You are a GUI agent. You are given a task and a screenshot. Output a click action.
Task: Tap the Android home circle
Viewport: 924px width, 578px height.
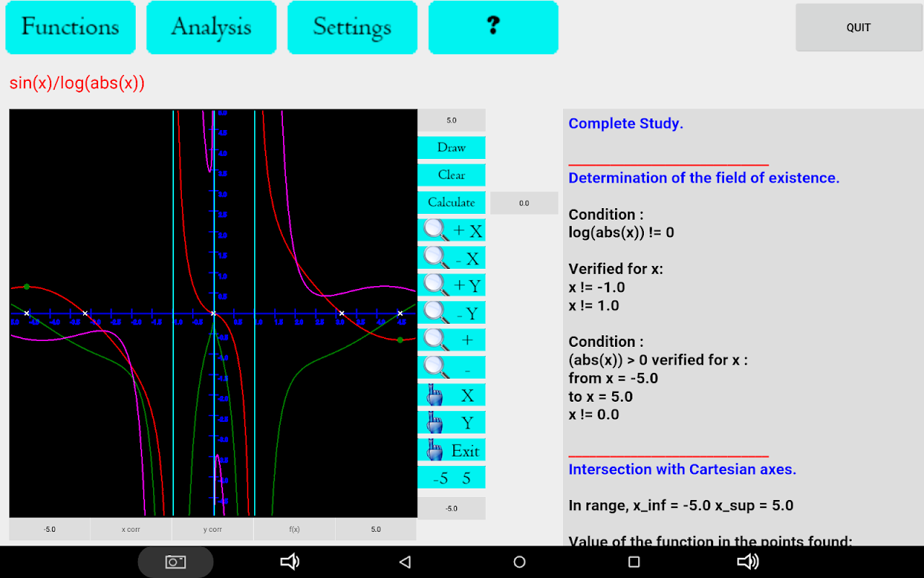519,561
